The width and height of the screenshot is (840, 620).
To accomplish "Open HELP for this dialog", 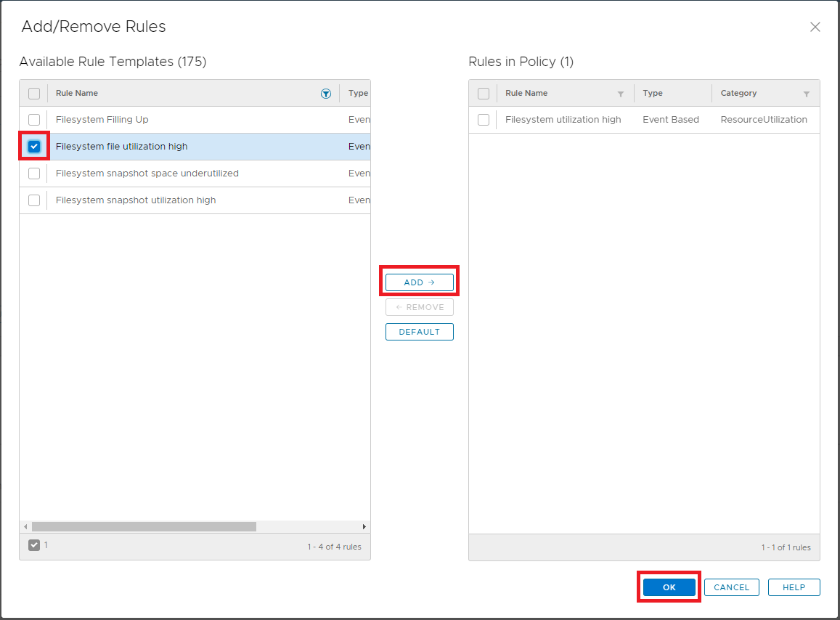I will coord(794,587).
